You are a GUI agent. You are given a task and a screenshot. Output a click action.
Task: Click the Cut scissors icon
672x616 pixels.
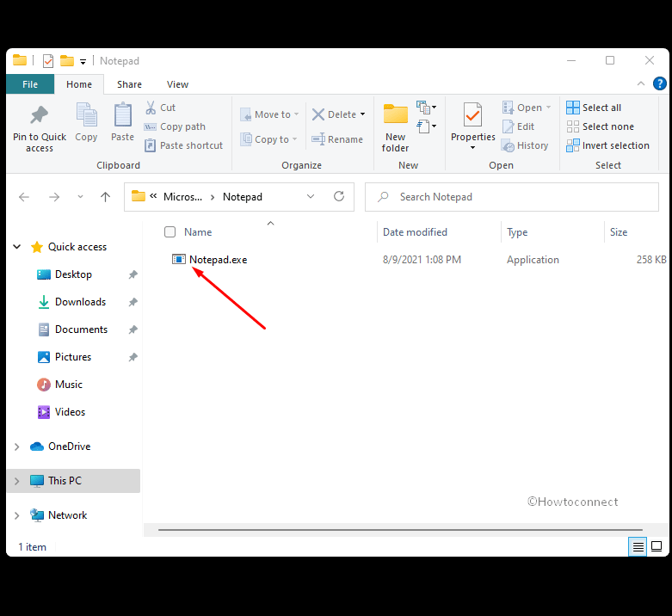click(151, 108)
